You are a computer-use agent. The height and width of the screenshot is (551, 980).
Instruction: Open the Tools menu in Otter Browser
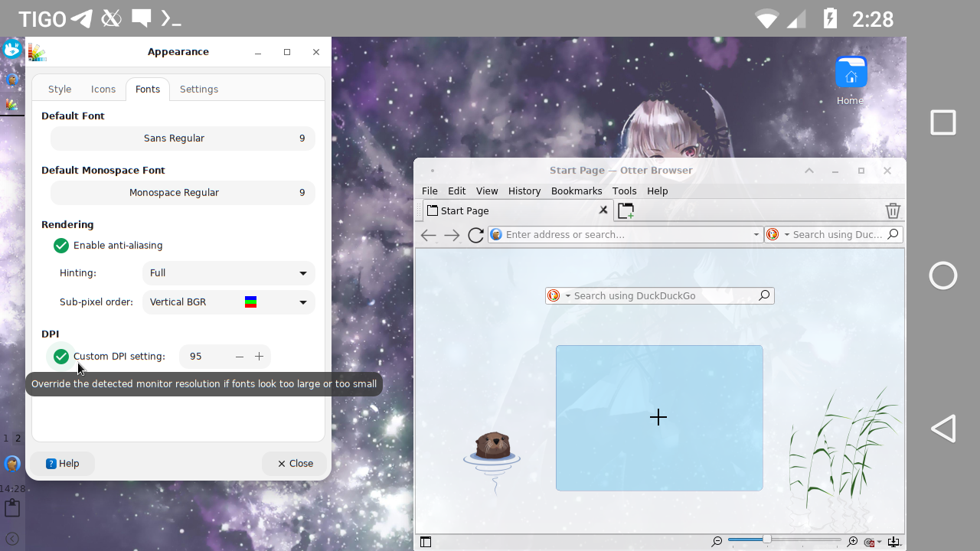[x=624, y=191]
